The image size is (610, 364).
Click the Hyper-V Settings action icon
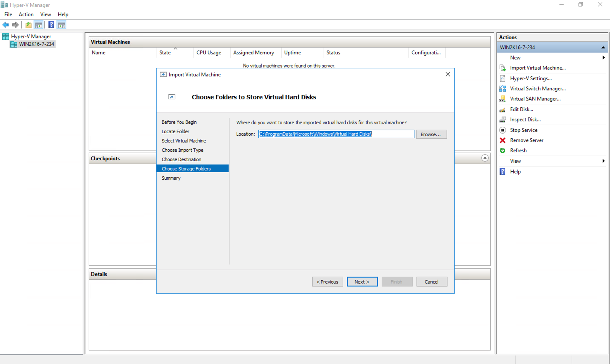click(503, 78)
